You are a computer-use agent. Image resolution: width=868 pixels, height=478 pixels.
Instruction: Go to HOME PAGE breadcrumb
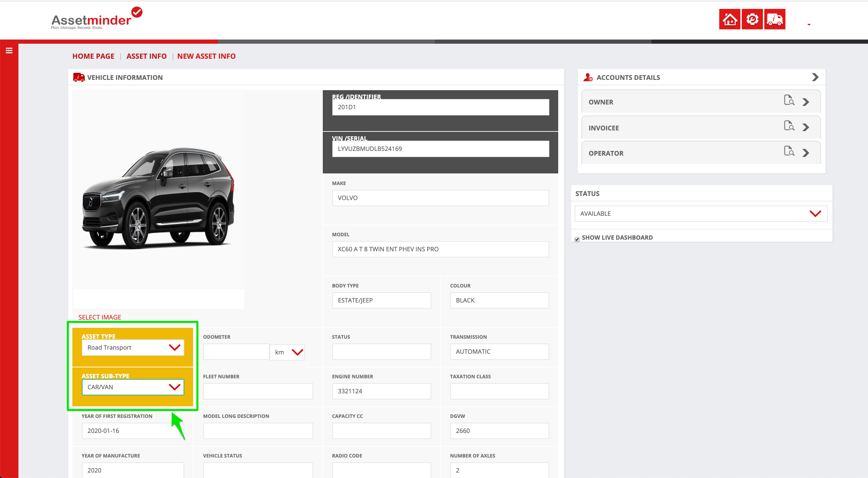[93, 56]
